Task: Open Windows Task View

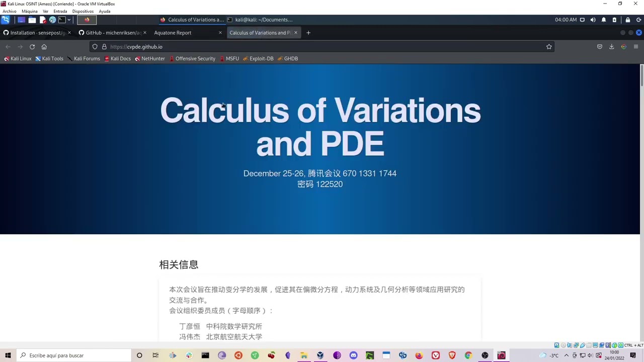Action: (155, 355)
